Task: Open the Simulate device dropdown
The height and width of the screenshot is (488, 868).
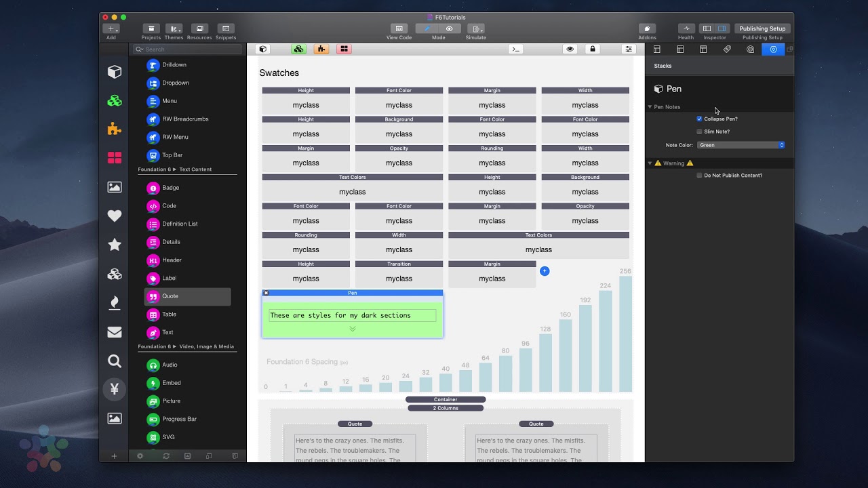Action: coord(476,28)
